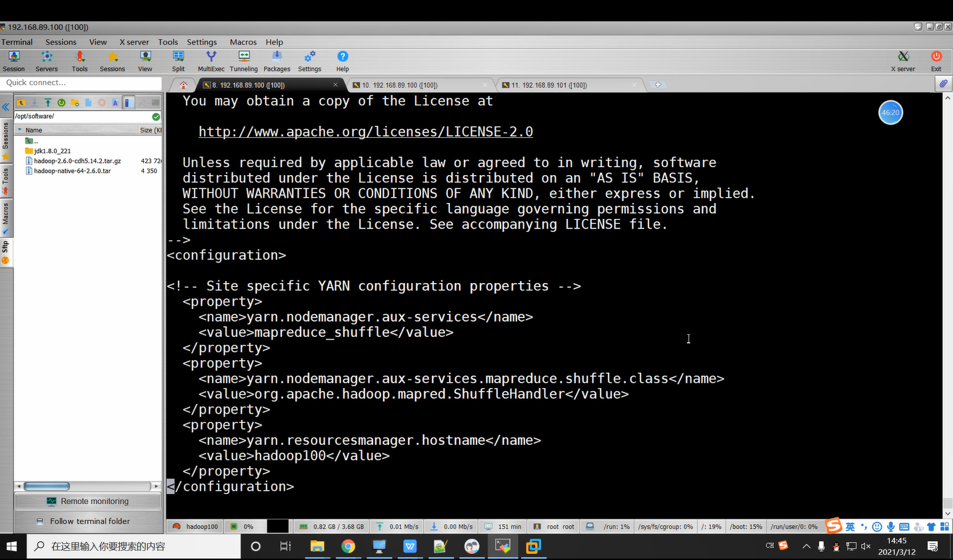Click the Remote monitoring button
The width and height of the screenshot is (953, 560).
pos(88,501)
